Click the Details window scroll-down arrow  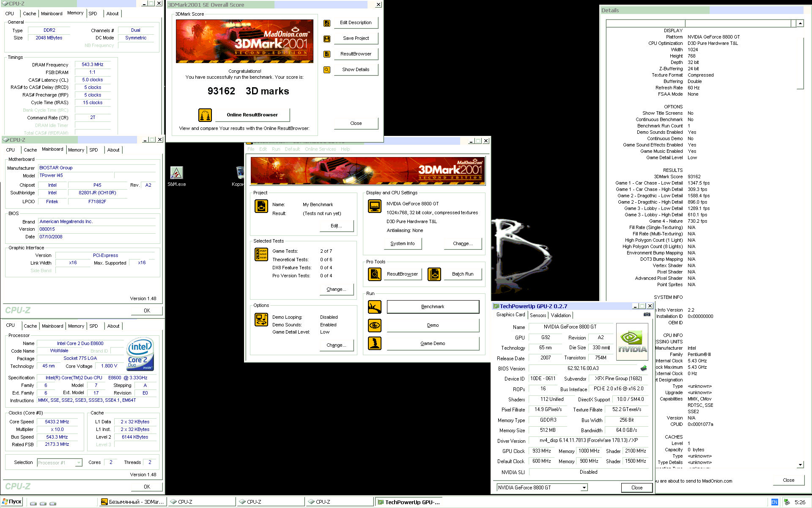pyautogui.click(x=800, y=465)
